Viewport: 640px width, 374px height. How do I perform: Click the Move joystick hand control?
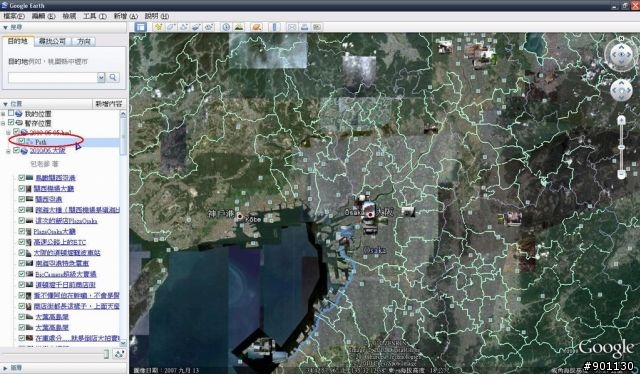[621, 90]
